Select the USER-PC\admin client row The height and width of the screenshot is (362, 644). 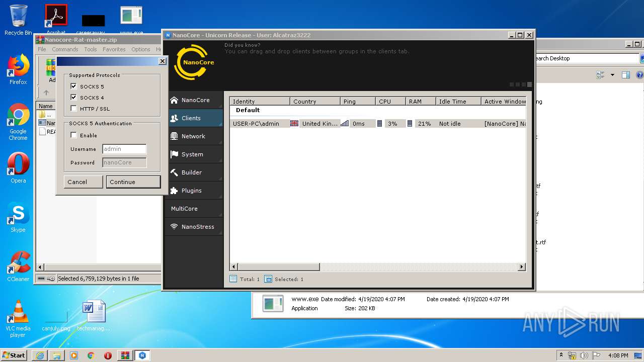point(378,124)
